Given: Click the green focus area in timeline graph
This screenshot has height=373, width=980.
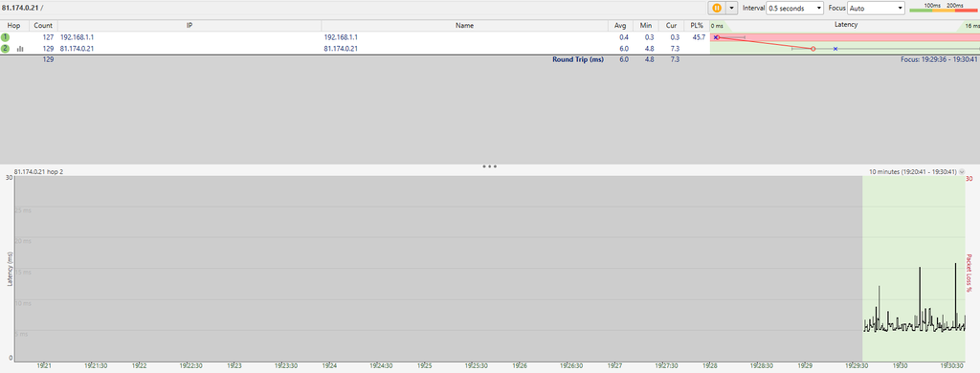Looking at the screenshot, I should pyautogui.click(x=914, y=268).
